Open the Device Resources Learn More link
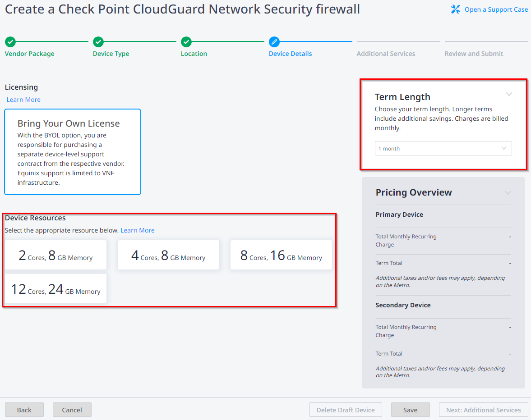The width and height of the screenshot is (531, 420). coord(138,230)
